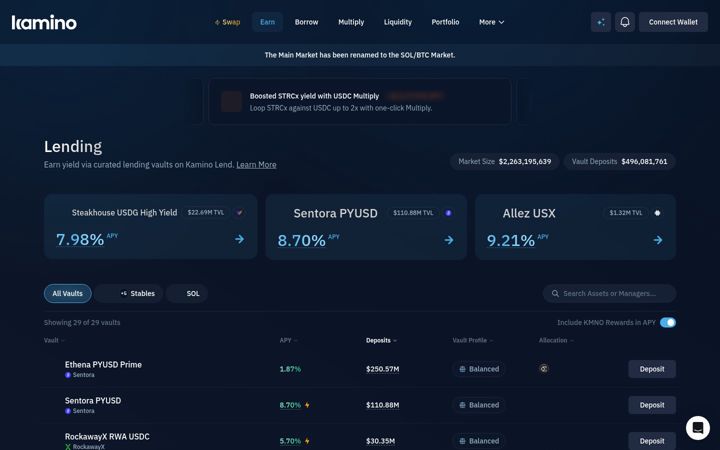Filter vaults by SOL
The image size is (720, 450).
tap(187, 293)
